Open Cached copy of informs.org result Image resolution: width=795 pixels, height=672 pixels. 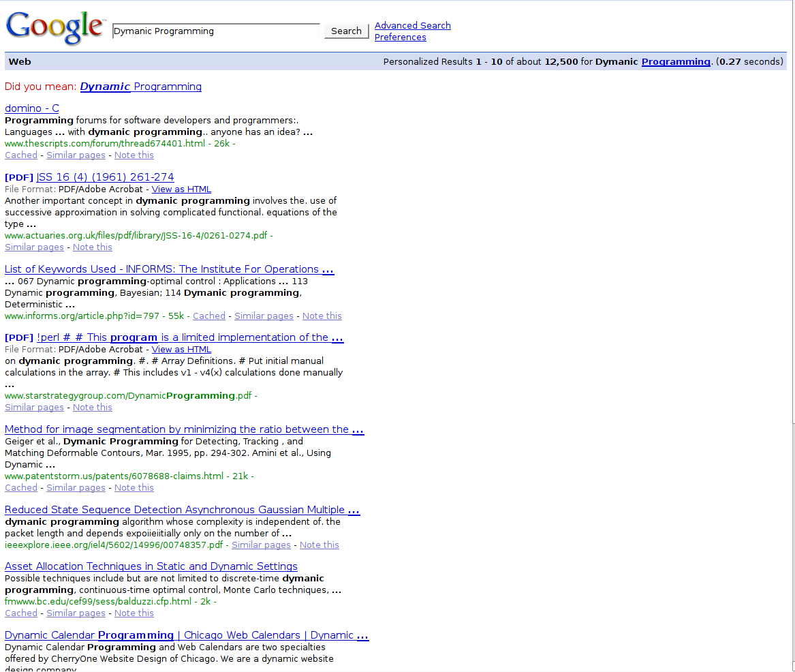point(209,316)
